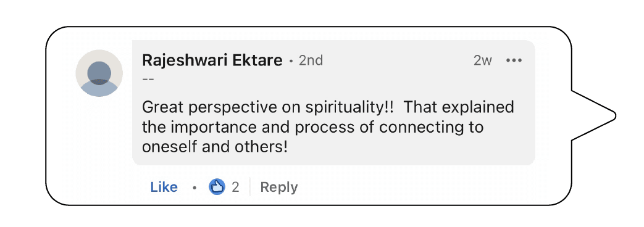644x227 pixels.
Task: Click the first line 'Great perspective on spirituality!!'
Action: tap(268, 107)
